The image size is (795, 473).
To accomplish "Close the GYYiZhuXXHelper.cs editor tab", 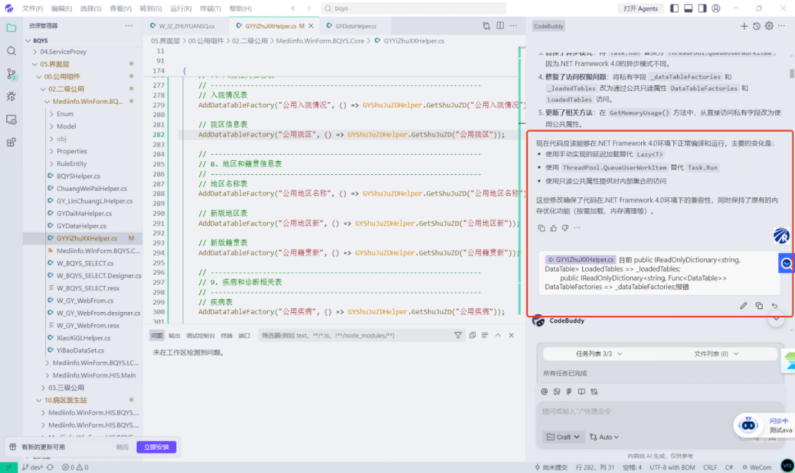I will (x=311, y=26).
